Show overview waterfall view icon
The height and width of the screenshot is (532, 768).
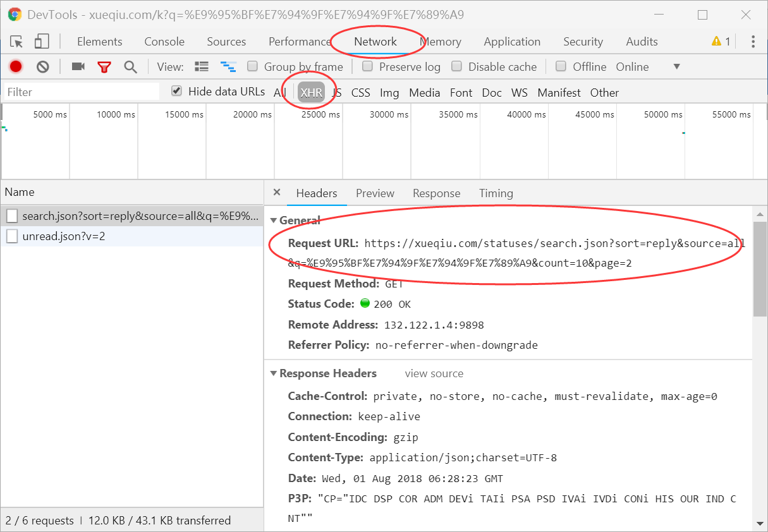[228, 66]
